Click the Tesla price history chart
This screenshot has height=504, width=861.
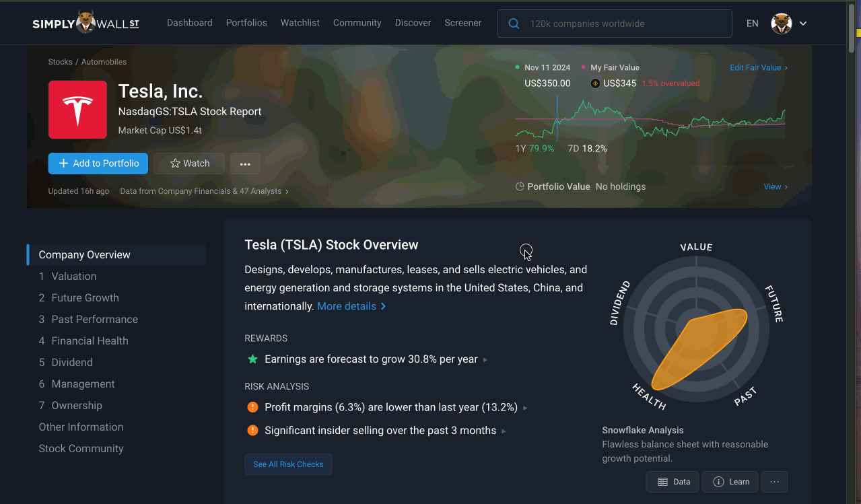point(650,118)
